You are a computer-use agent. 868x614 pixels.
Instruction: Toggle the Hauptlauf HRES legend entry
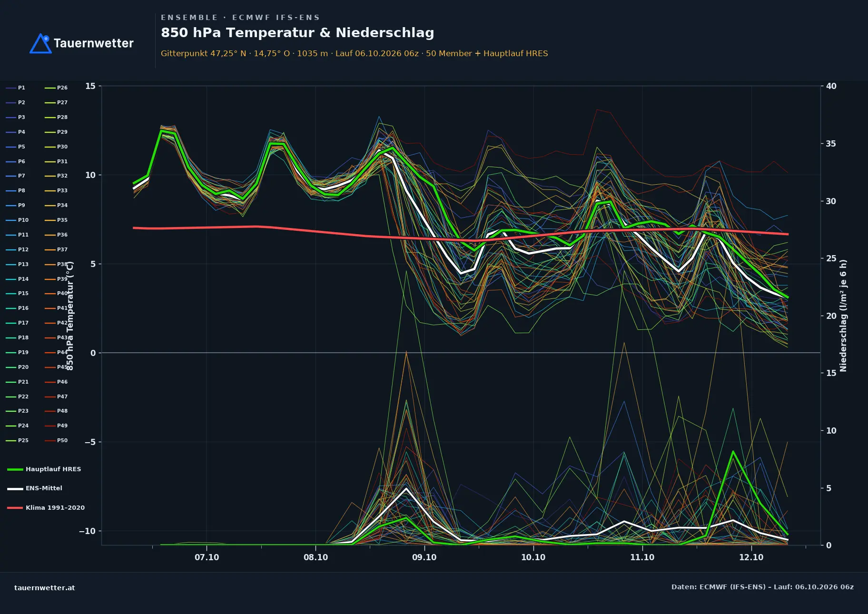pos(44,469)
